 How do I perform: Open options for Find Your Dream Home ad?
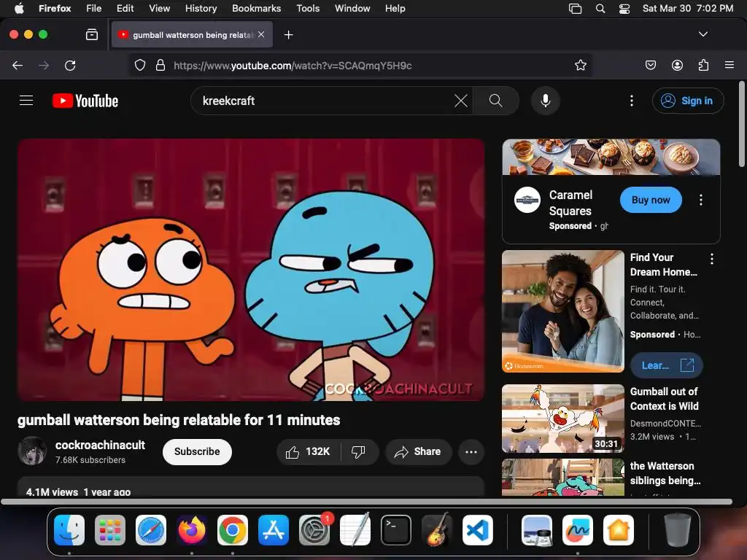point(712,259)
